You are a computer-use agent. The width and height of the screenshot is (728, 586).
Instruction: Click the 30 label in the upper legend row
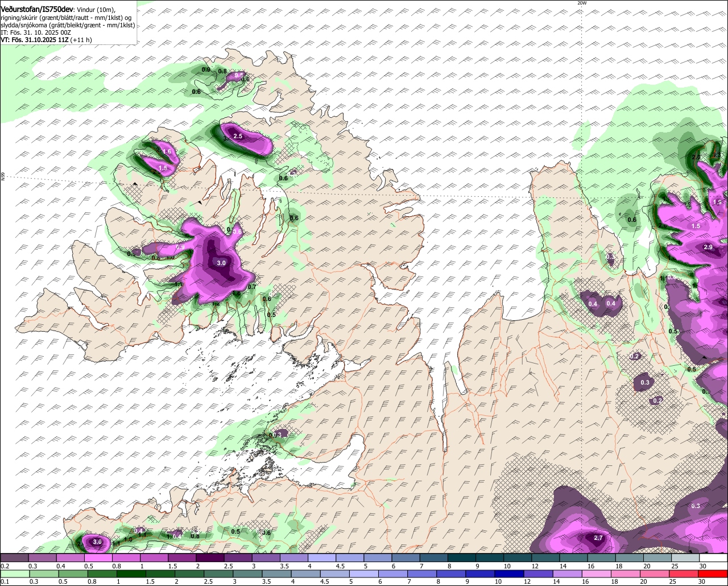703,566
